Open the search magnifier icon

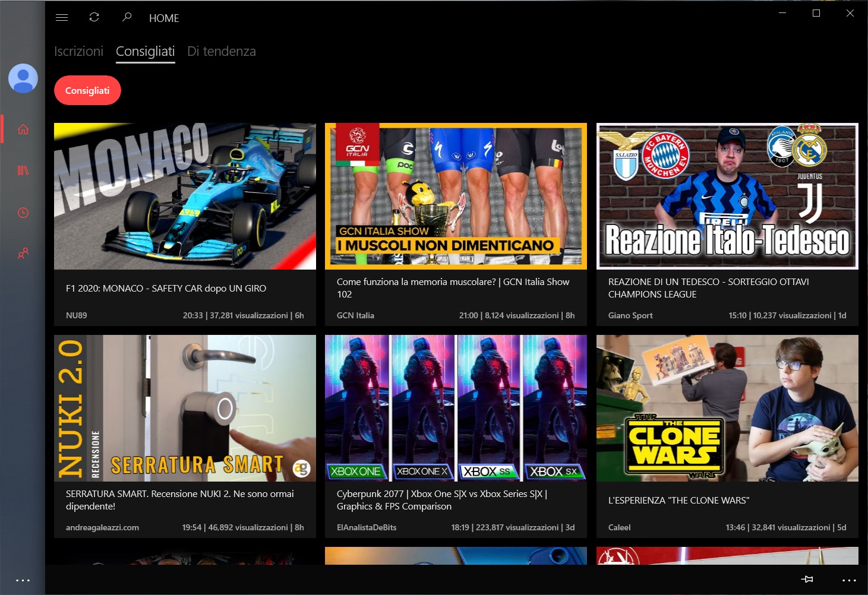coord(127,17)
